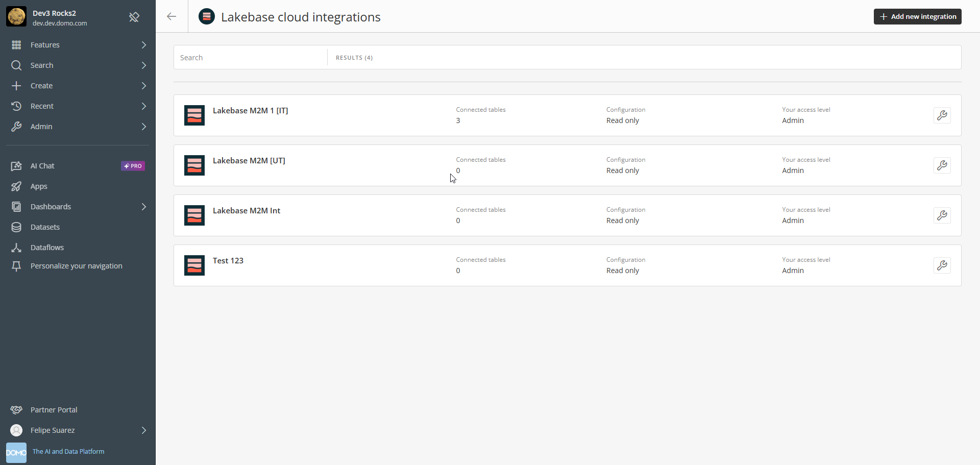
Task: Select Personalize your navigation
Action: (78, 266)
